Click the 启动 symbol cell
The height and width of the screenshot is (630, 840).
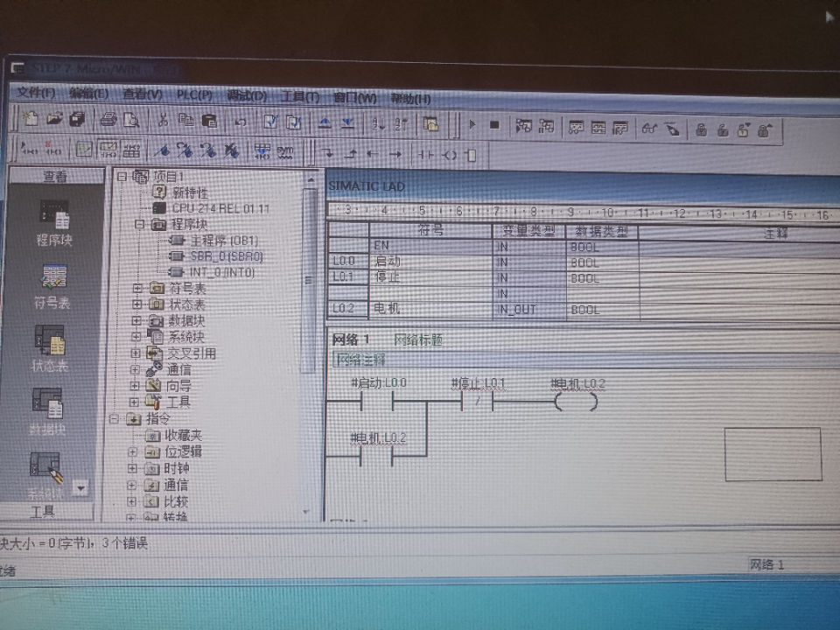pos(430,262)
